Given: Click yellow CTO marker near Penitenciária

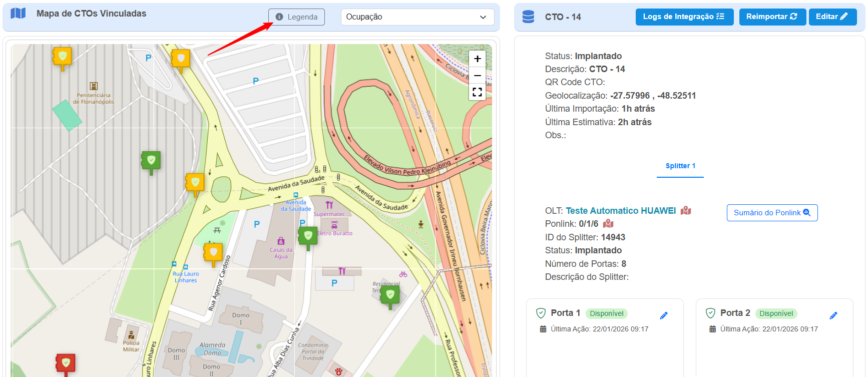Looking at the screenshot, I should click(x=63, y=56).
